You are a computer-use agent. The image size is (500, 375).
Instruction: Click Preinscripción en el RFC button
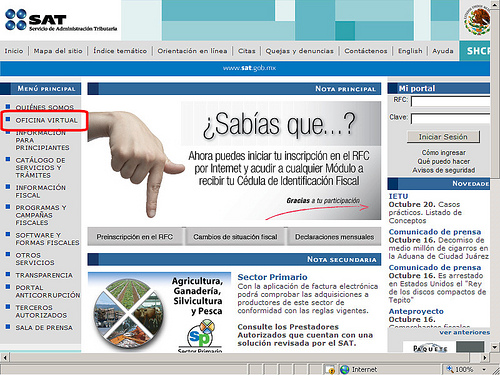135,237
